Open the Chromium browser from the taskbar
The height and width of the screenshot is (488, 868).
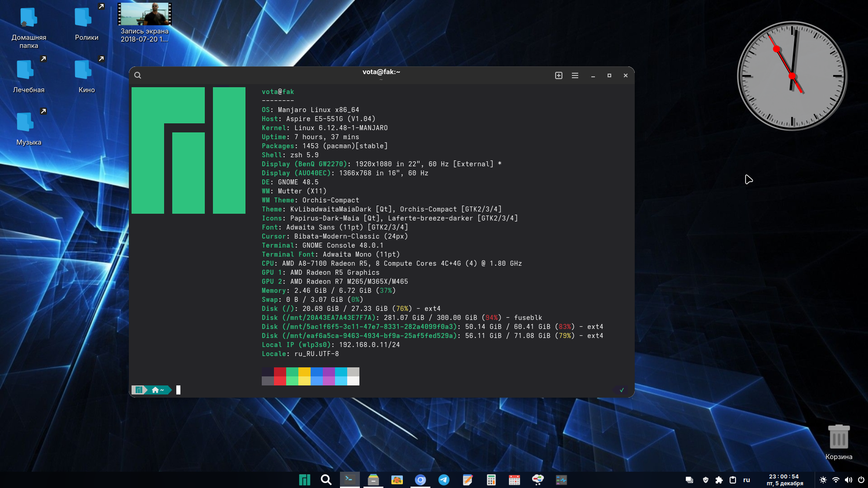(420, 480)
